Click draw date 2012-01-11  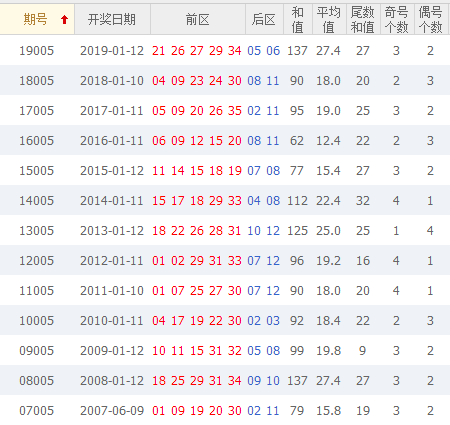coord(112,261)
